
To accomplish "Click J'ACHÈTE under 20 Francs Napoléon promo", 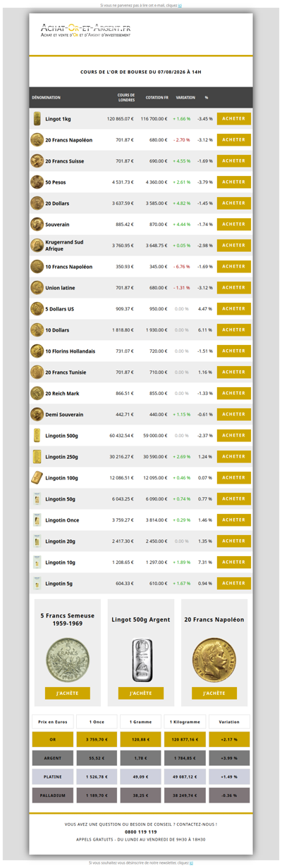I will click(x=214, y=693).
